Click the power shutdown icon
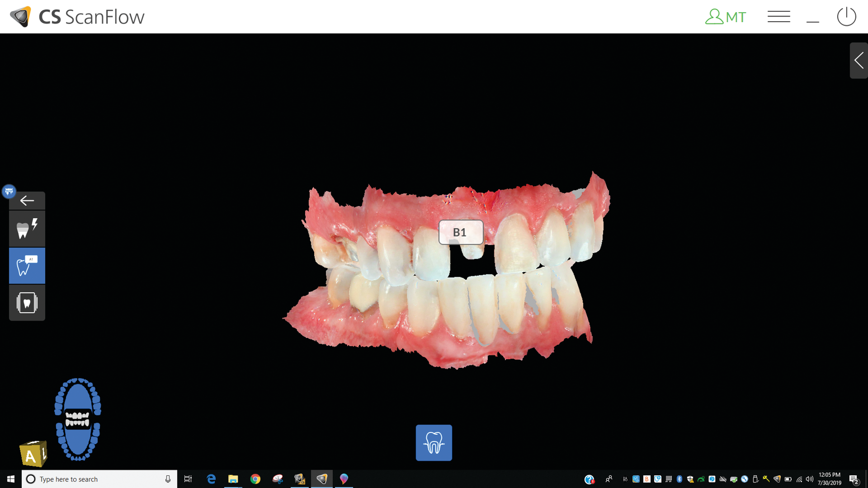The height and width of the screenshot is (488, 868). (846, 17)
